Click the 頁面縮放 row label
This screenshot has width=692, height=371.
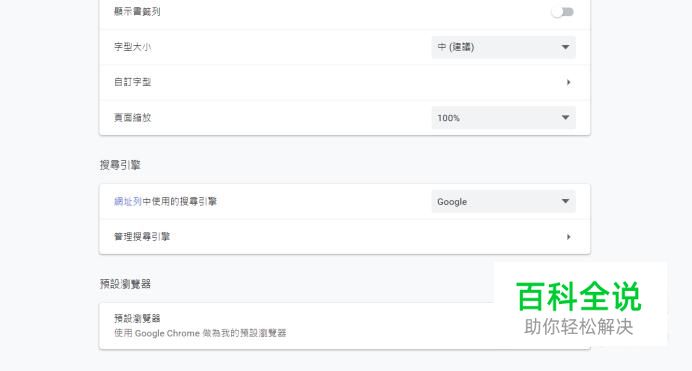point(132,118)
